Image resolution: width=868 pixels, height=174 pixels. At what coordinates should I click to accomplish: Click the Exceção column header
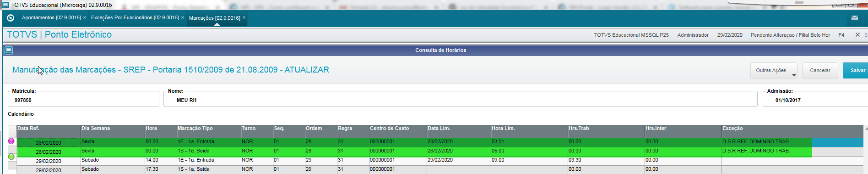tap(792, 131)
